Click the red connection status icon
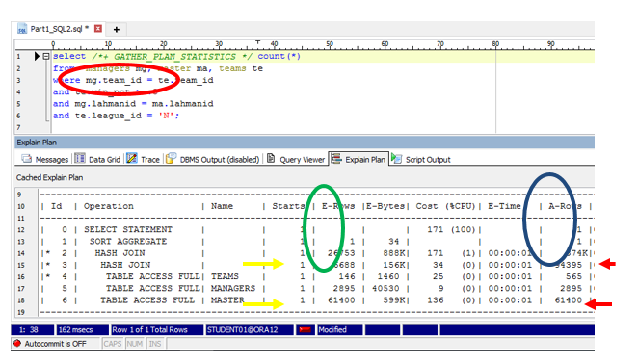 point(306,330)
